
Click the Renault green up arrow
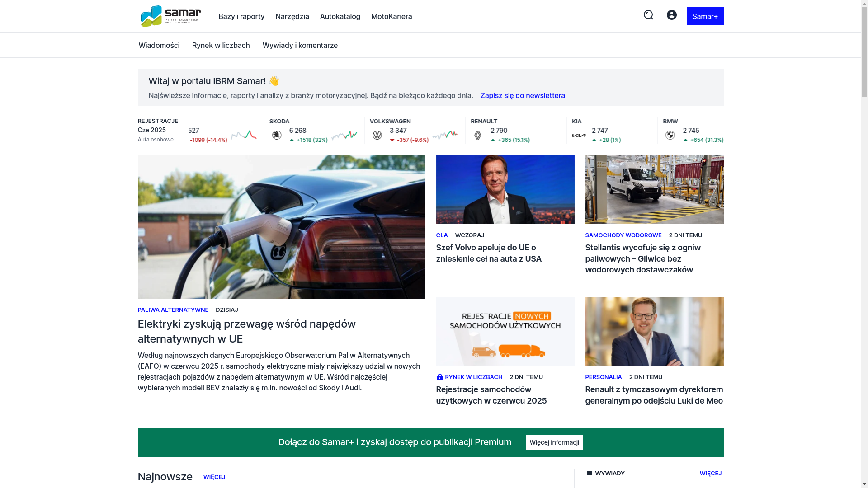pyautogui.click(x=493, y=140)
